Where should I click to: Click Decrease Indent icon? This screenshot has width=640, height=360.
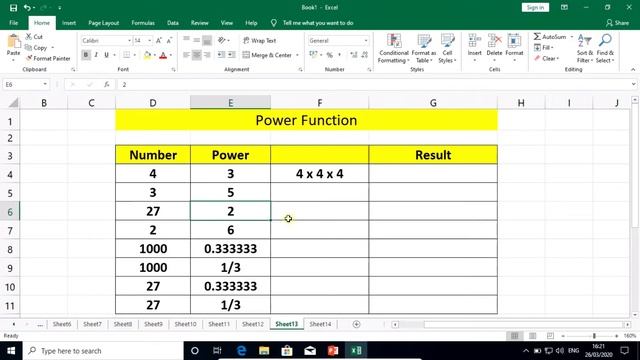221,55
